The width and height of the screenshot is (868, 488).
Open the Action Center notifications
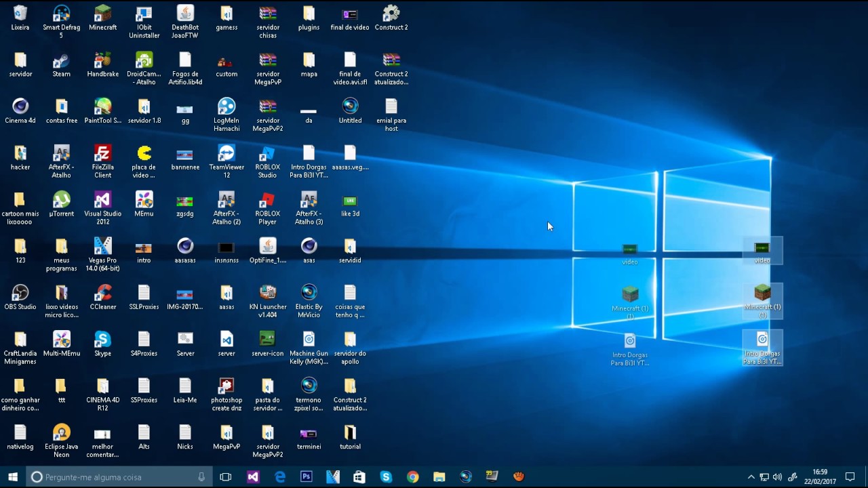coord(850,477)
